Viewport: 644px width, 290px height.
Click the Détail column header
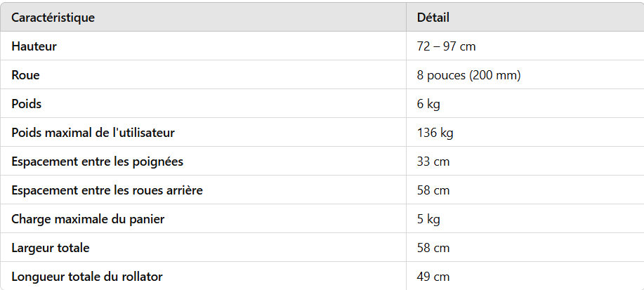point(433,18)
